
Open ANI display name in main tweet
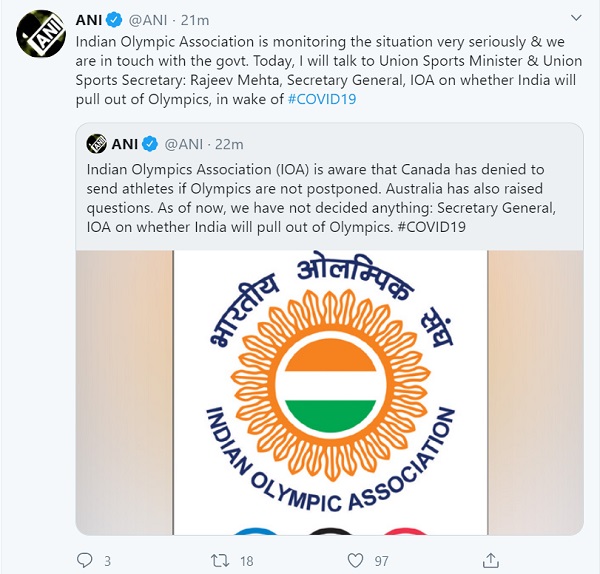pyautogui.click(x=89, y=20)
